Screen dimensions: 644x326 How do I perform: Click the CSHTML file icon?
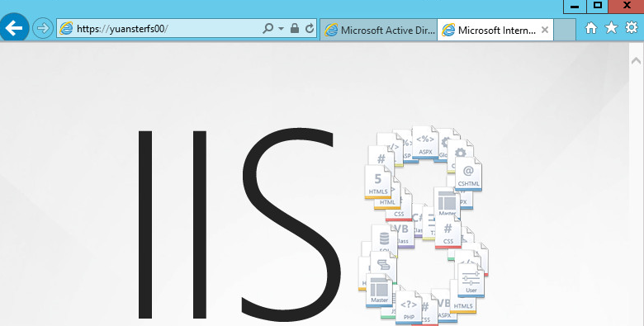click(468, 174)
